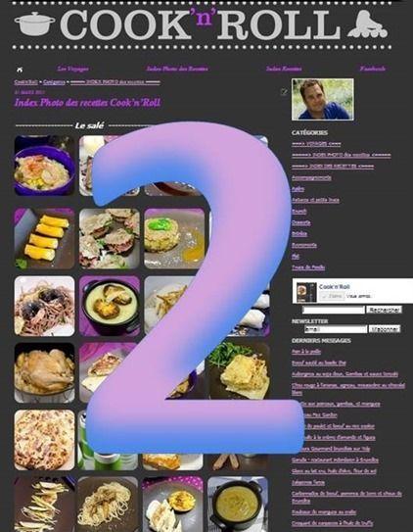Image resolution: width=413 pixels, height=532 pixels.
Task: Open Index Photo des Recettes menu
Action: (177, 69)
